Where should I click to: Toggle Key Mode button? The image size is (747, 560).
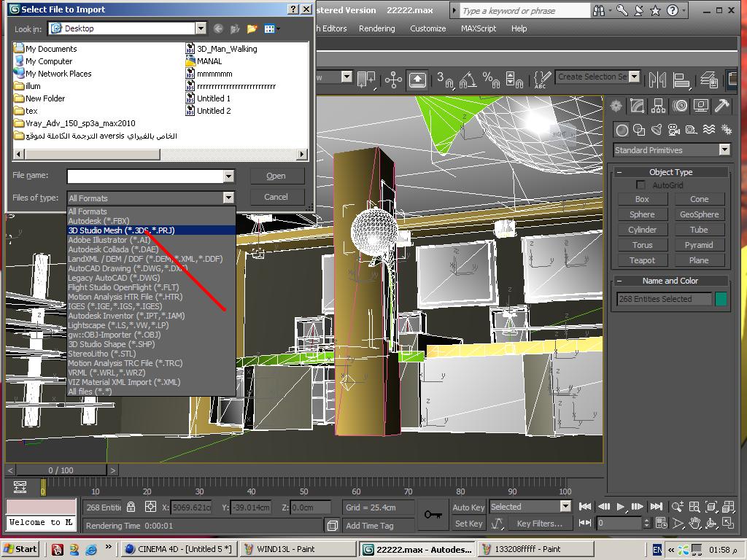584,523
